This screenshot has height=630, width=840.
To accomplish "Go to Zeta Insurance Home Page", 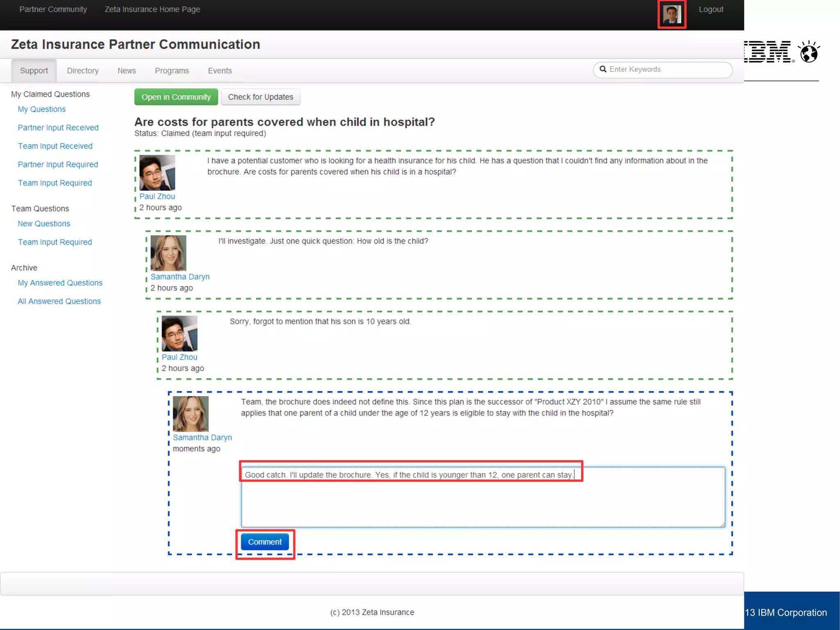I will point(152,9).
